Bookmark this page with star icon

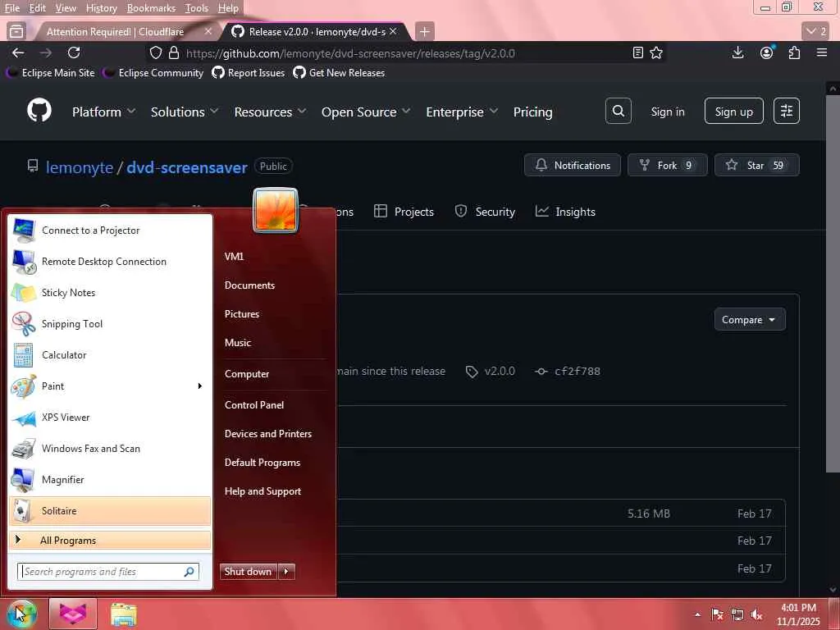coord(656,52)
